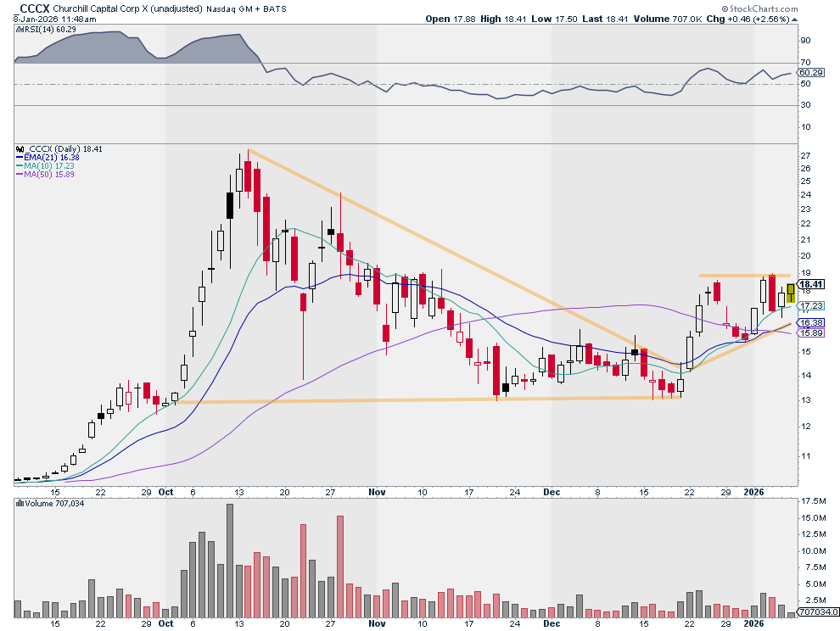
Task: Click the candlestick icon before _CCCX (Daily)
Action: pos(20,149)
